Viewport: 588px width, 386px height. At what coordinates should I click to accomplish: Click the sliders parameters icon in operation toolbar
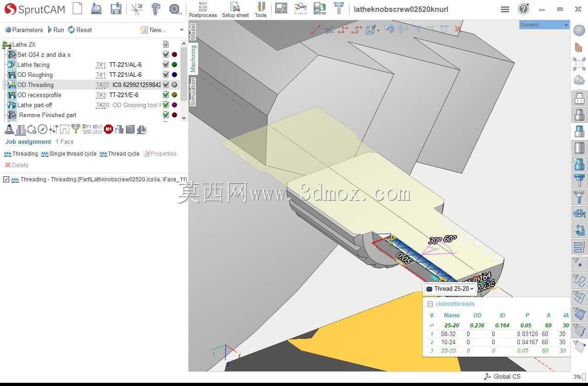[54, 130]
